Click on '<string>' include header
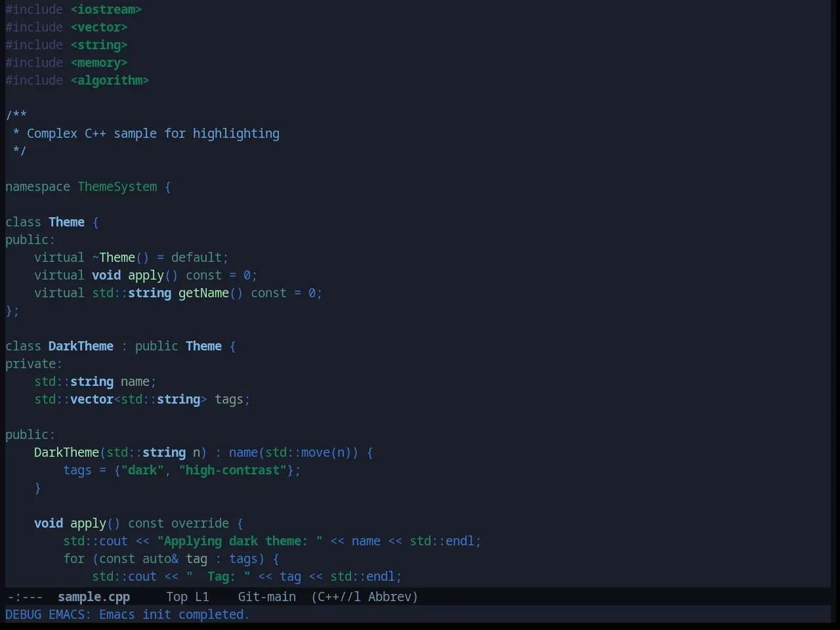This screenshot has width=840, height=630. (x=99, y=45)
